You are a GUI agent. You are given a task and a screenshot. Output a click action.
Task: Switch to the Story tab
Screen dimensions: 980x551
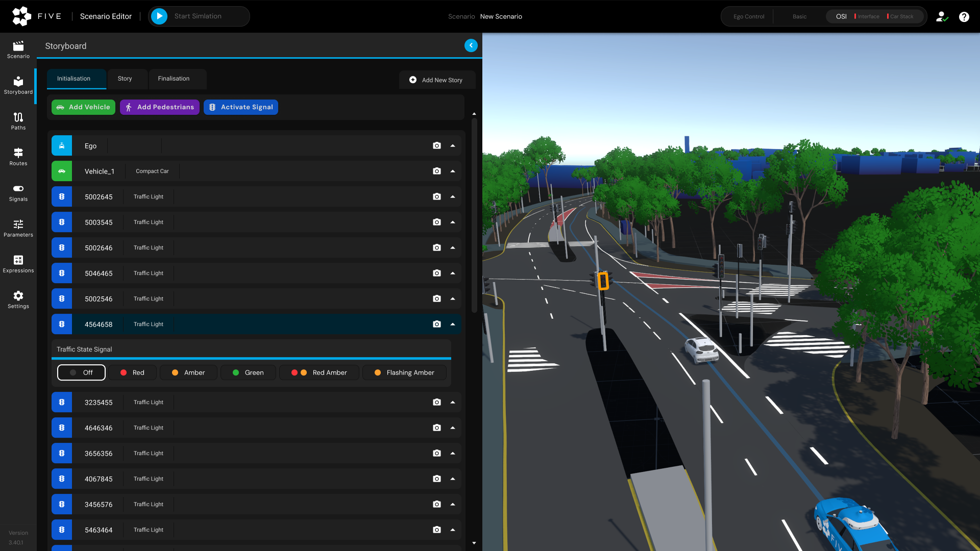coord(128,79)
